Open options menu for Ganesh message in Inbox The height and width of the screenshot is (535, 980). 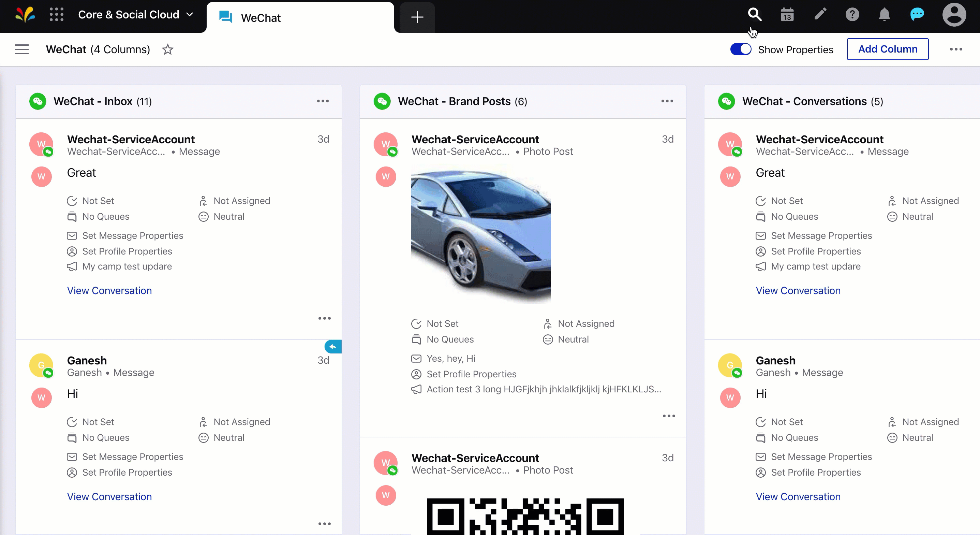324,524
